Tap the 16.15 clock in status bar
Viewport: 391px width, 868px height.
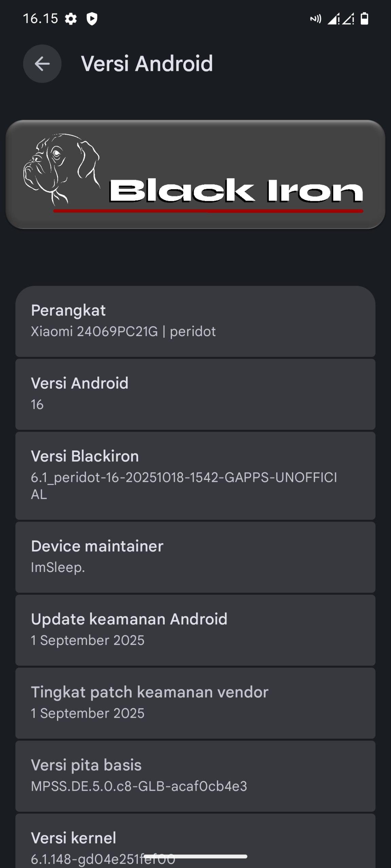pos(40,19)
